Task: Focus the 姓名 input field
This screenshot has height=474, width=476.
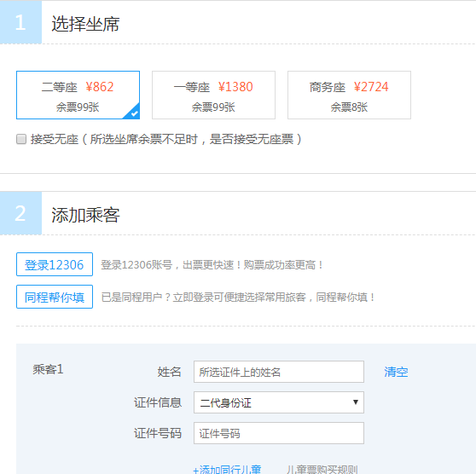Action: click(279, 372)
